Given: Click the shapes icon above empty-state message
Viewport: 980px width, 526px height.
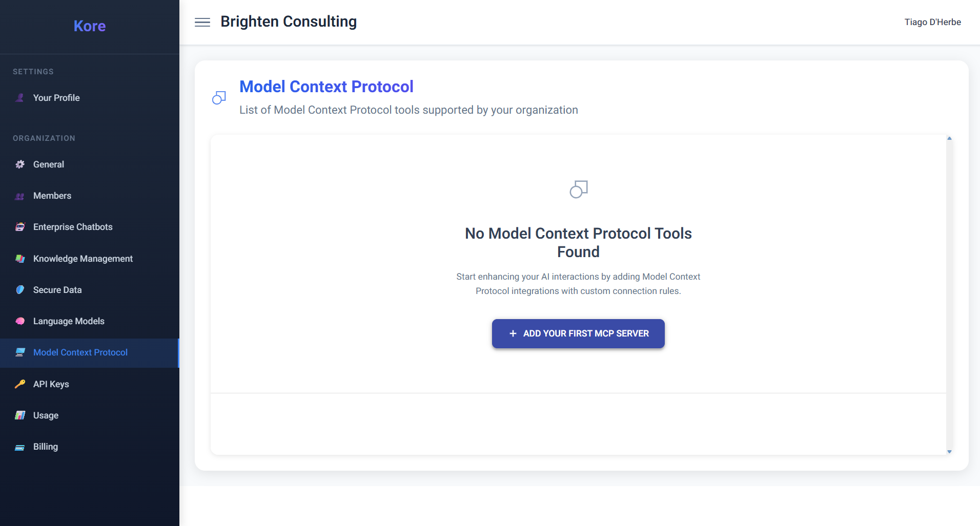Looking at the screenshot, I should coord(579,189).
